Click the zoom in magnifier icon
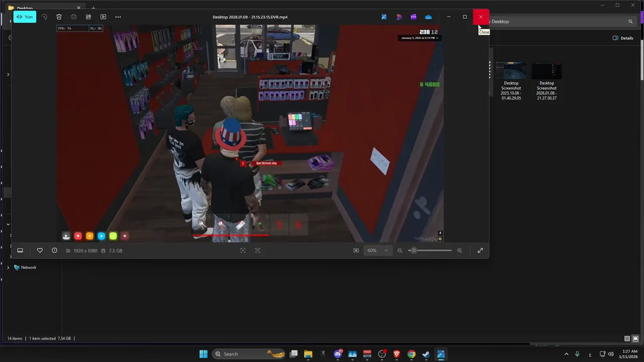Image resolution: width=644 pixels, height=362 pixels. pyautogui.click(x=459, y=250)
